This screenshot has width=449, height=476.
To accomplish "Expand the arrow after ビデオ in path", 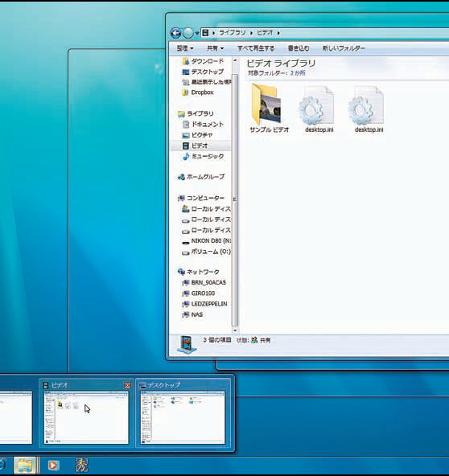I will 278,33.
